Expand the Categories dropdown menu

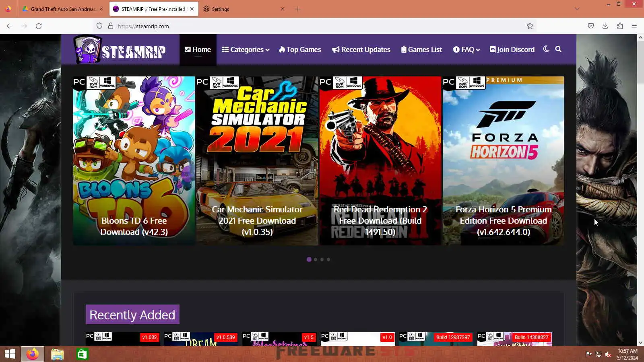[246, 49]
